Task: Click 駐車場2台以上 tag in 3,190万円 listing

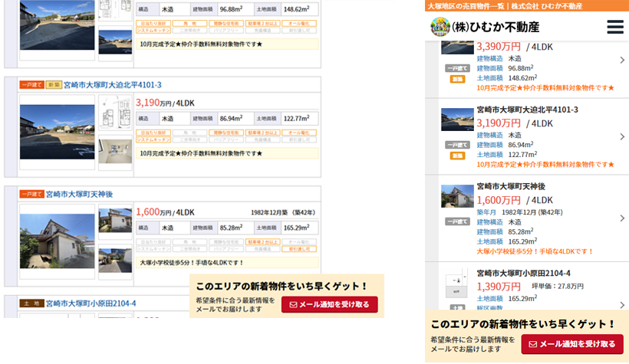Action: [x=262, y=133]
